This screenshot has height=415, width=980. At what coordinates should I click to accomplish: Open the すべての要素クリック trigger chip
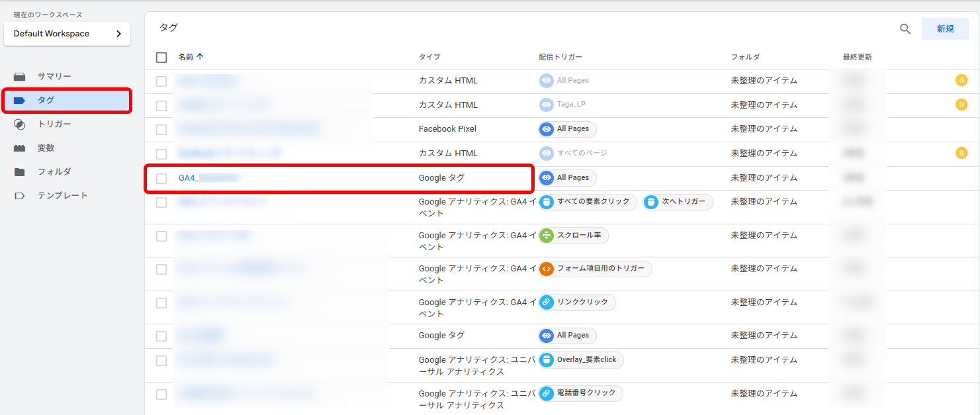(588, 202)
